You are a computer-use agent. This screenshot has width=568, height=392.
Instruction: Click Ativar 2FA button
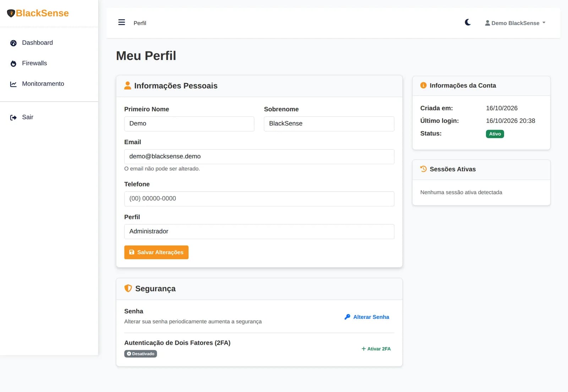pos(376,349)
